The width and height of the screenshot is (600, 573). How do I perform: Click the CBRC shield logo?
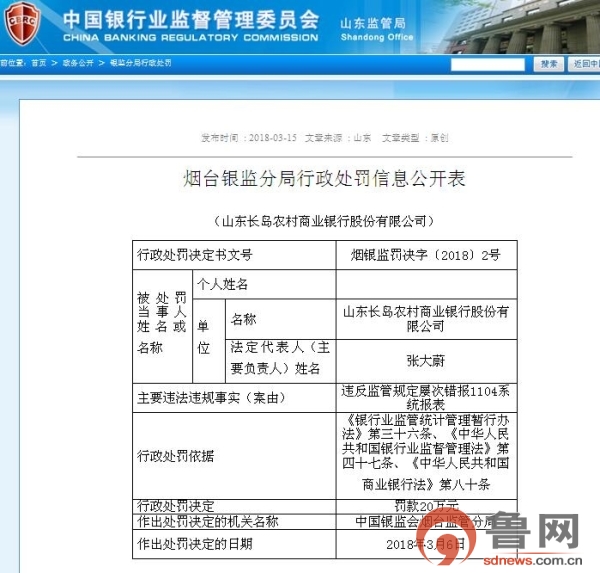pyautogui.click(x=22, y=23)
